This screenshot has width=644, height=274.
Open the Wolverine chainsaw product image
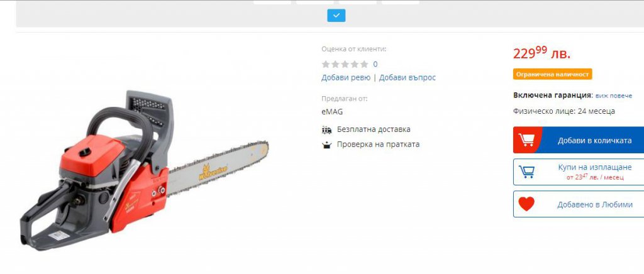coord(144,171)
